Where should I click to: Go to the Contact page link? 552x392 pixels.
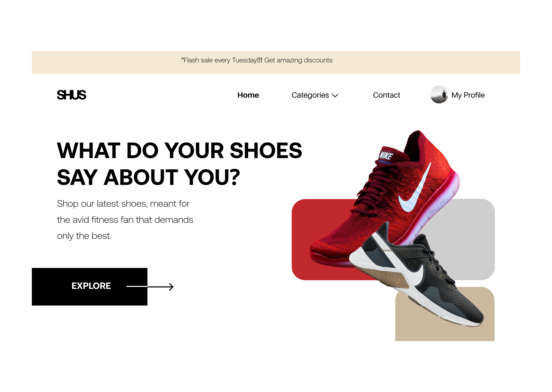386,95
